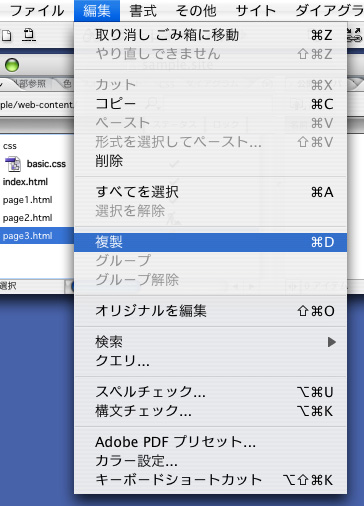The height and width of the screenshot is (506, 364).
Task: Select 複製 menu item
Action: pos(210,242)
